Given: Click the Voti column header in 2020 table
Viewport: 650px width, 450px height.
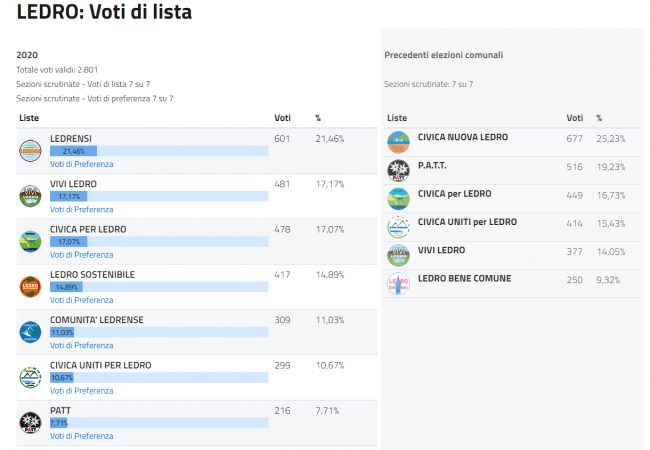Looking at the screenshot, I should [283, 118].
